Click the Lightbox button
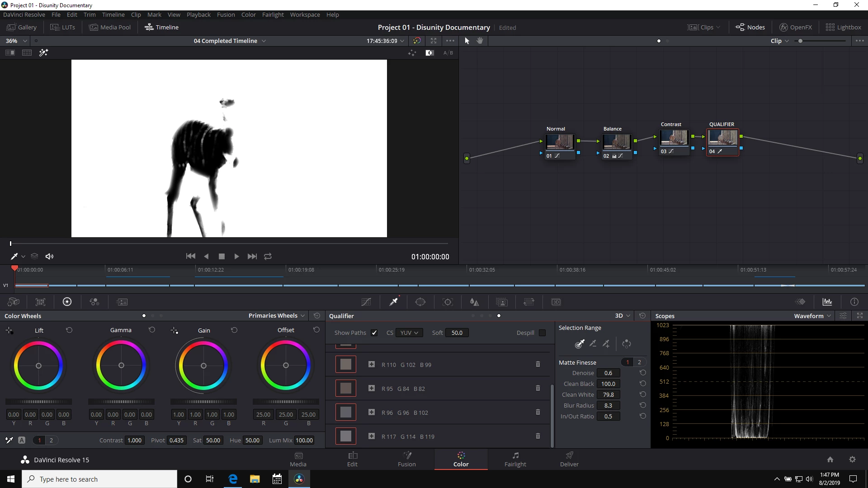 [x=843, y=27]
